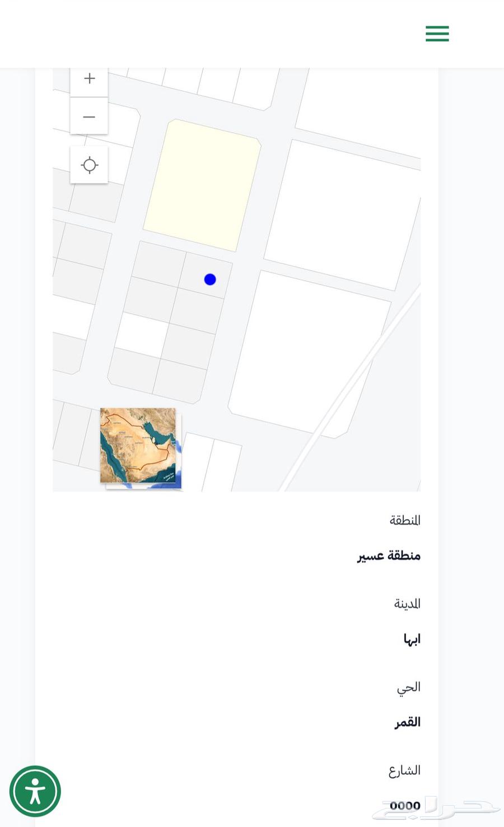Click the region value منطقة عسير
This screenshot has width=504, height=827.
(x=389, y=555)
